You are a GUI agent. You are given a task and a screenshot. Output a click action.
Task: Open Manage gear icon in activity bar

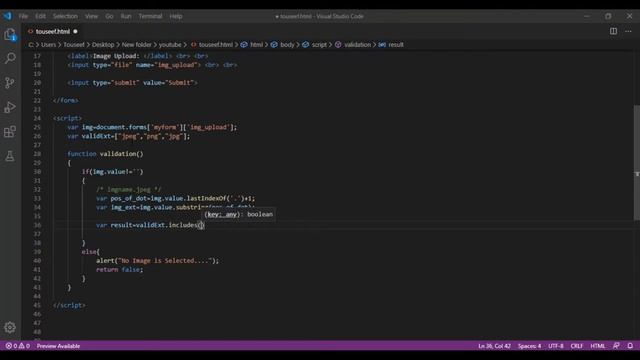10,327
